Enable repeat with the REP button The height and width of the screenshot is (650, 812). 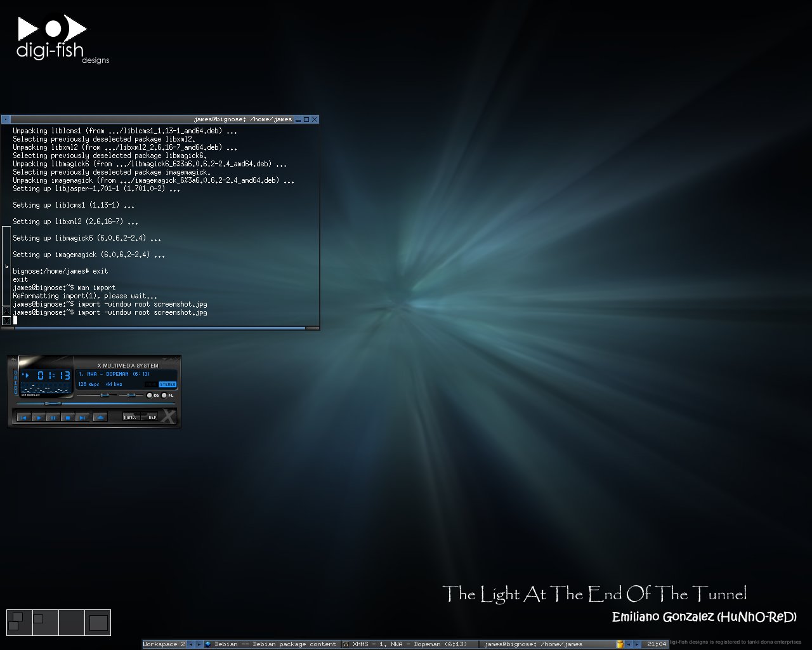tap(152, 417)
